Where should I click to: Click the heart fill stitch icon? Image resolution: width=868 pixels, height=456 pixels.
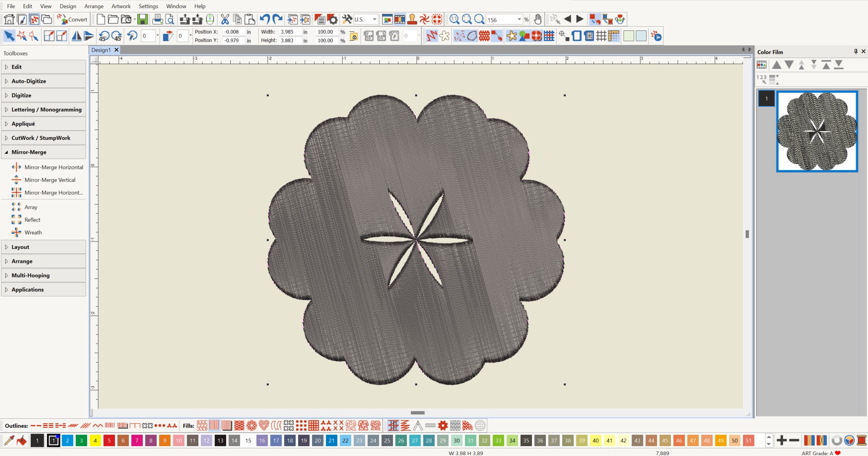point(264,425)
